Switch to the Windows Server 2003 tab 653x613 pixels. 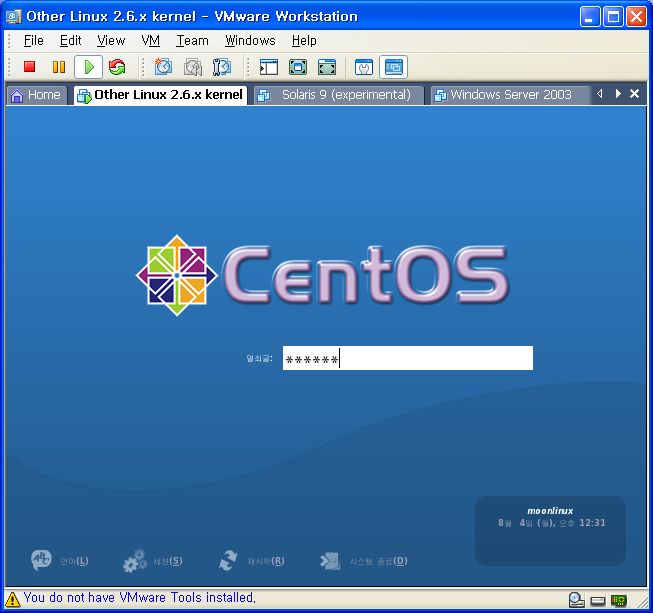click(510, 95)
